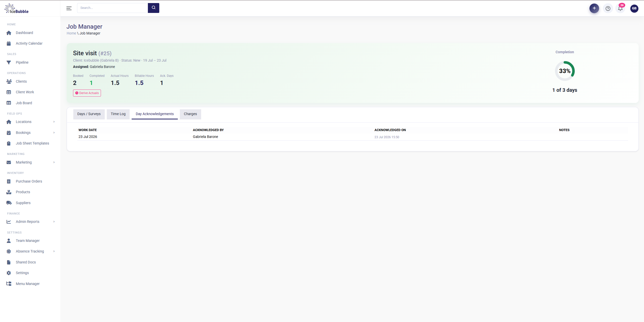Click the Suppliers truck icon

[9, 203]
